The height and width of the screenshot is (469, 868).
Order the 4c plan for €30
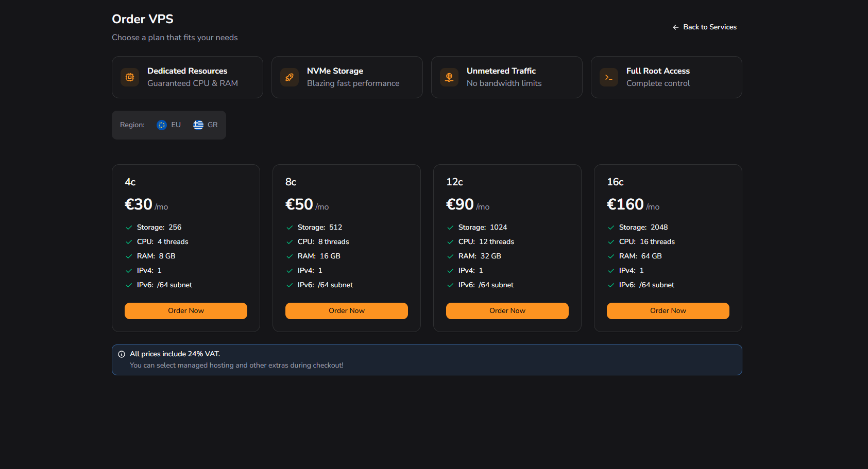pyautogui.click(x=186, y=311)
